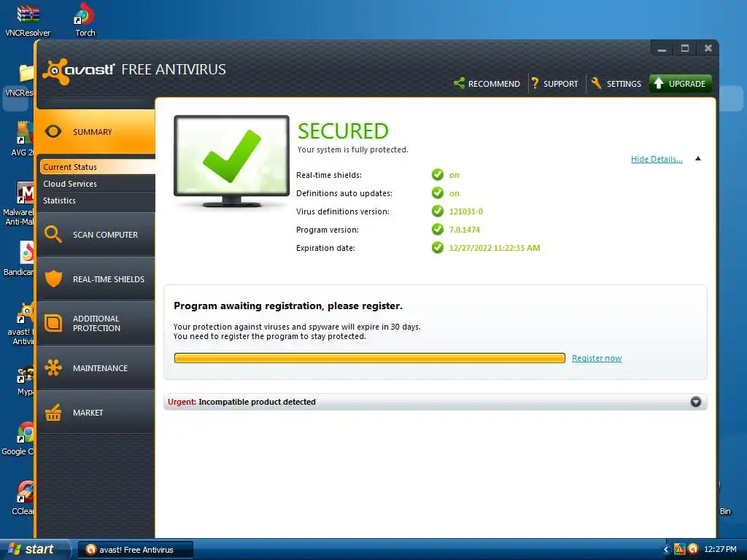This screenshot has width=747, height=560.
Task: Click the avast tray icon in system tray
Action: [693, 549]
